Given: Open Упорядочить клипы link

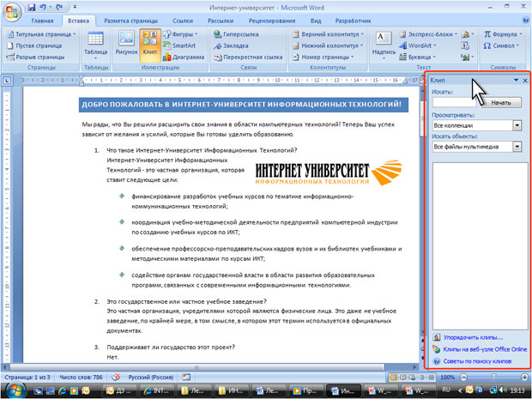Looking at the screenshot, I should coord(473,337).
